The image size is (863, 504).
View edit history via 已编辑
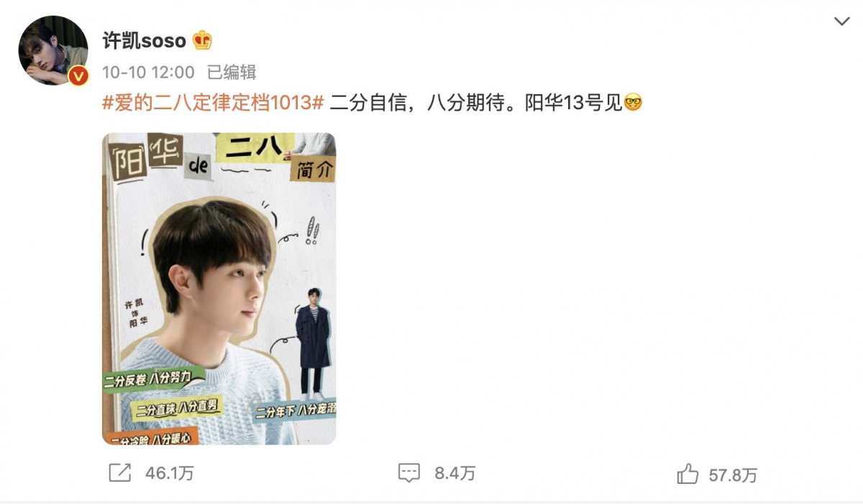pos(232,72)
